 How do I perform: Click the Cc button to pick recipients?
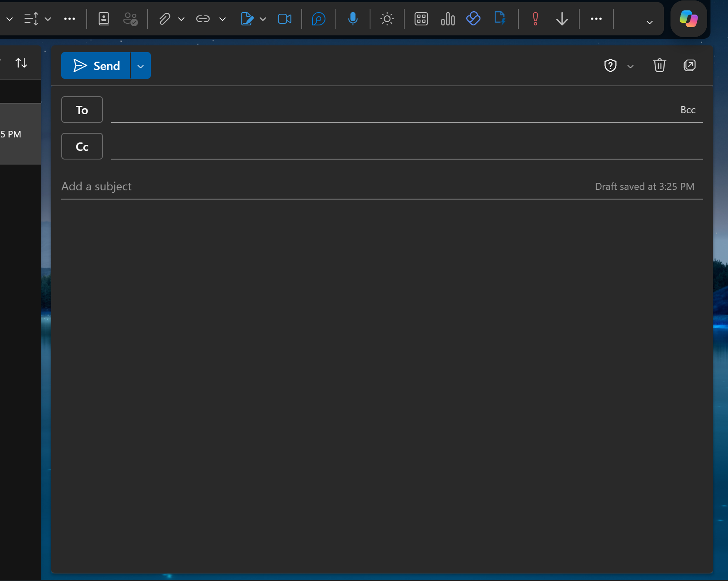point(82,147)
